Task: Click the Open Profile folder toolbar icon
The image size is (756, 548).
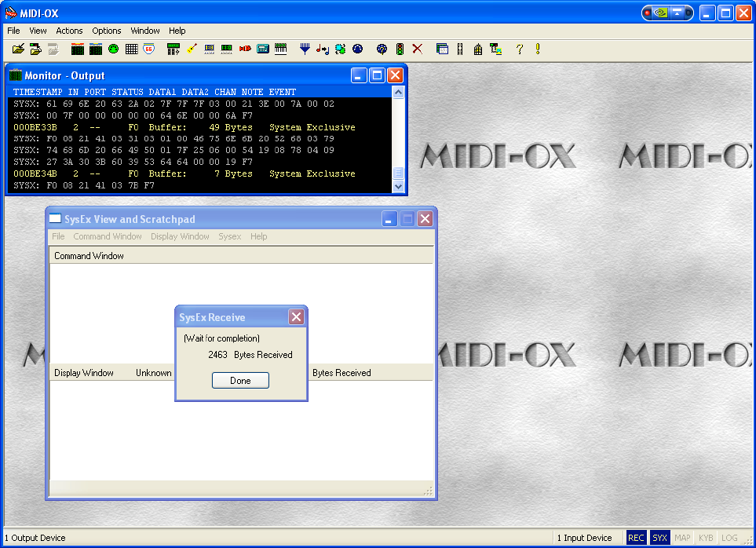Action: tap(18, 49)
